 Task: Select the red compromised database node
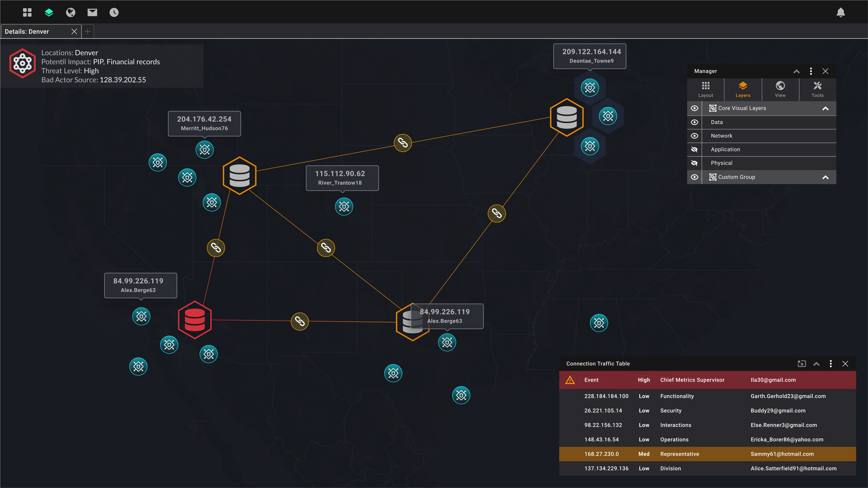tap(194, 320)
